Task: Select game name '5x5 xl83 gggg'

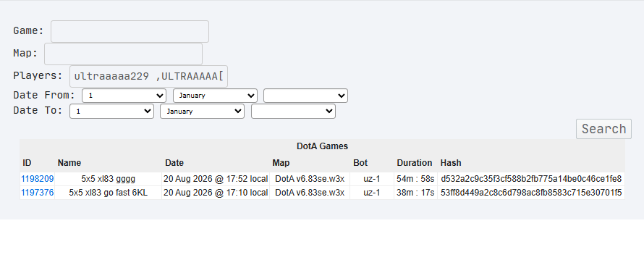Action: [108, 179]
